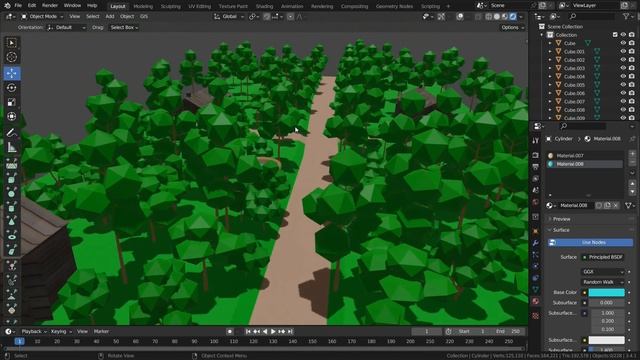Open viewport Add menu
Screen dimensions: 640x360
pos(110,17)
